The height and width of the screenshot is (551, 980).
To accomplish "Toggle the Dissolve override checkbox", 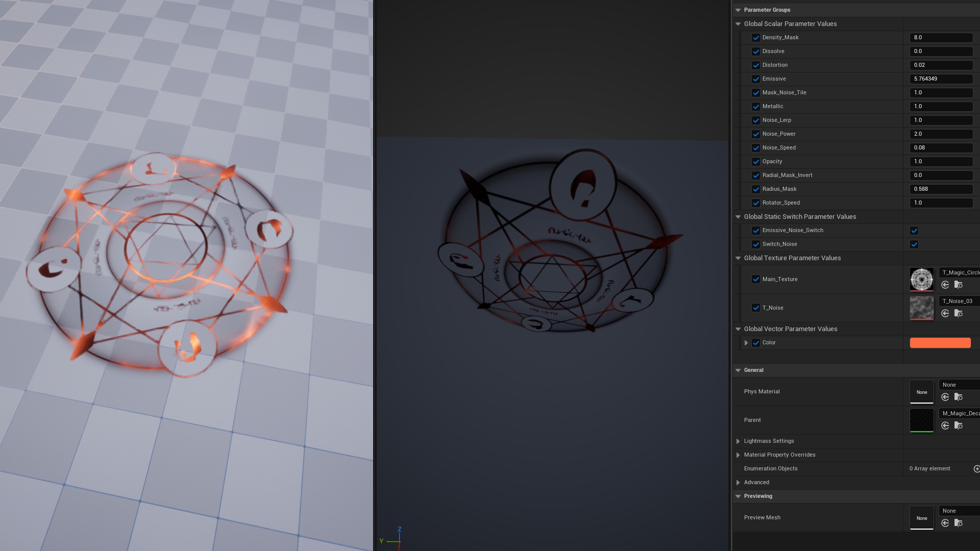I will (756, 52).
